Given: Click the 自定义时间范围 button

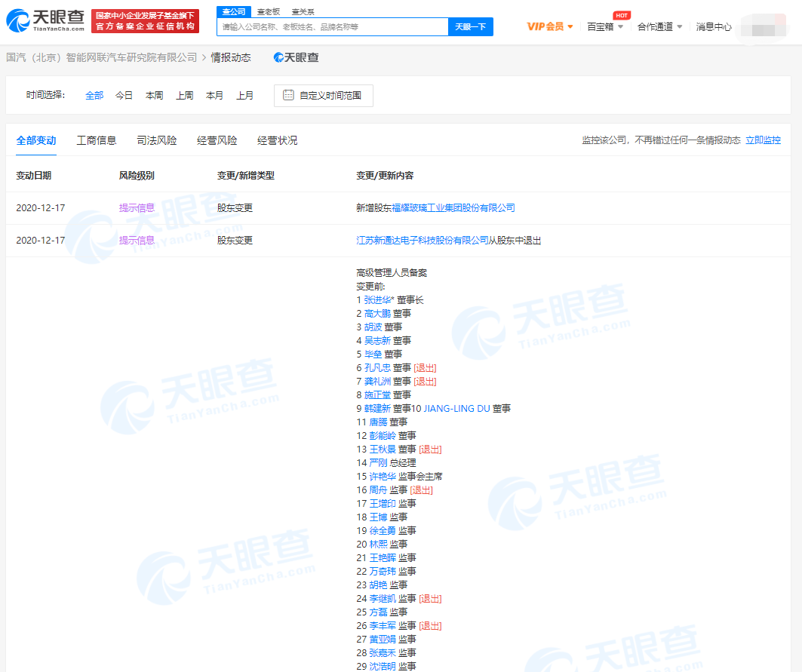Looking at the screenshot, I should tap(323, 96).
